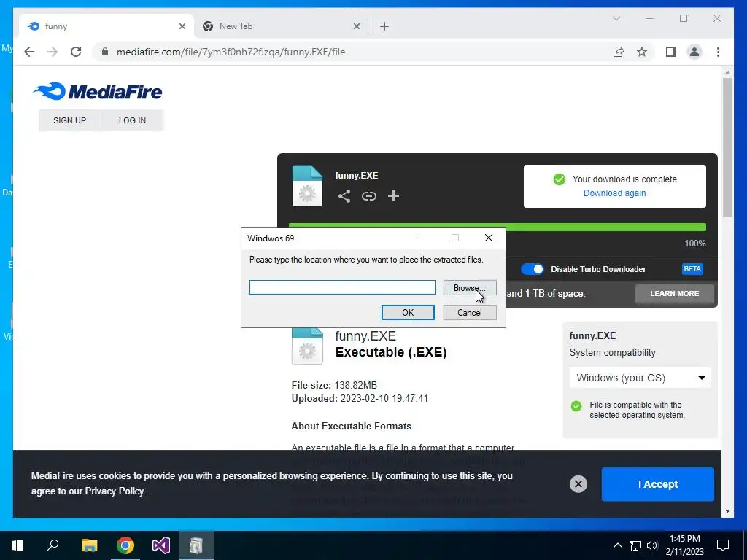Image resolution: width=747 pixels, height=560 pixels.
Task: Open the network tray icon
Action: point(635,545)
